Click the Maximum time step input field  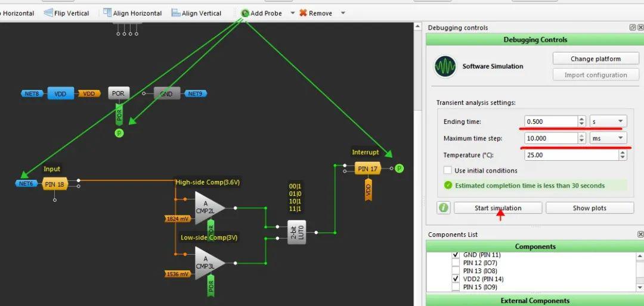(551, 138)
